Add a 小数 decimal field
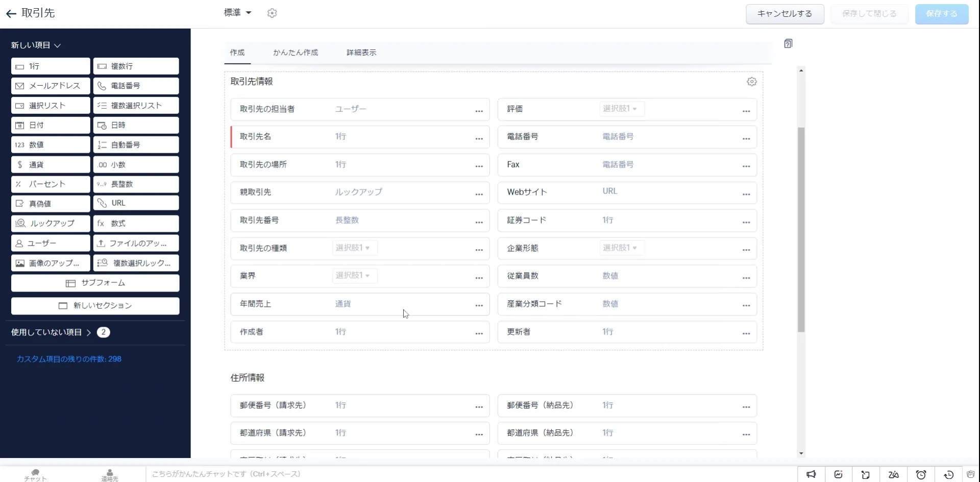Image resolution: width=980 pixels, height=482 pixels. pyautogui.click(x=136, y=164)
